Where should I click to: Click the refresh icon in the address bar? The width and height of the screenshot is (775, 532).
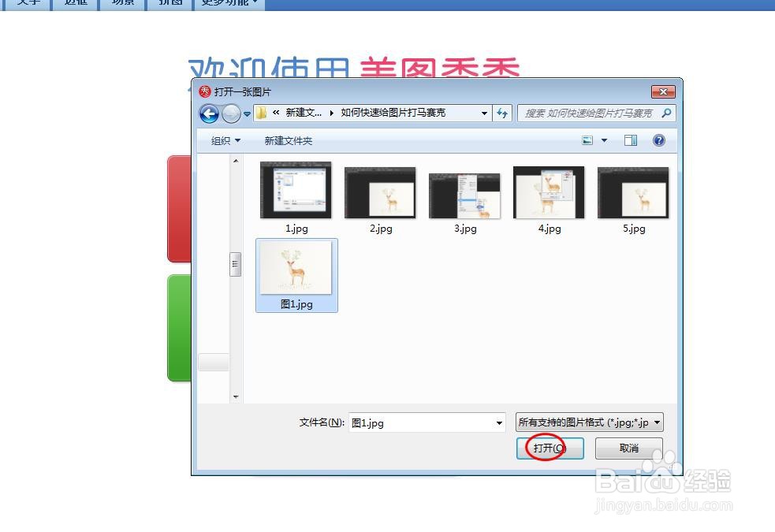(503, 113)
